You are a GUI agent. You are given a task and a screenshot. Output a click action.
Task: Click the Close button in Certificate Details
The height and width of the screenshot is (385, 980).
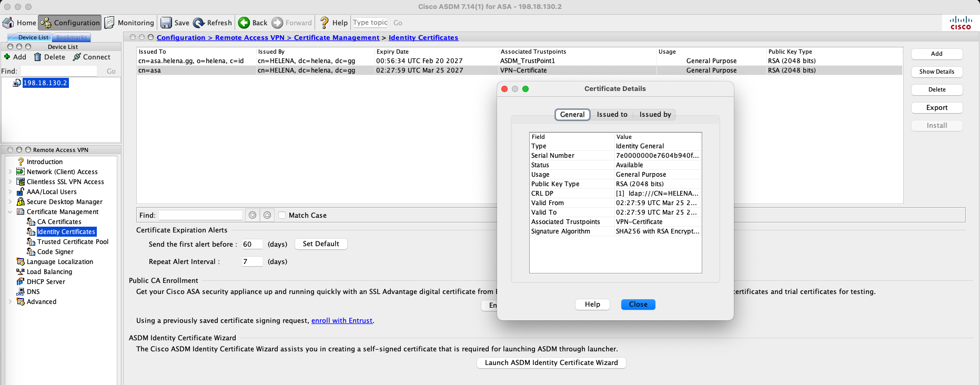click(638, 305)
